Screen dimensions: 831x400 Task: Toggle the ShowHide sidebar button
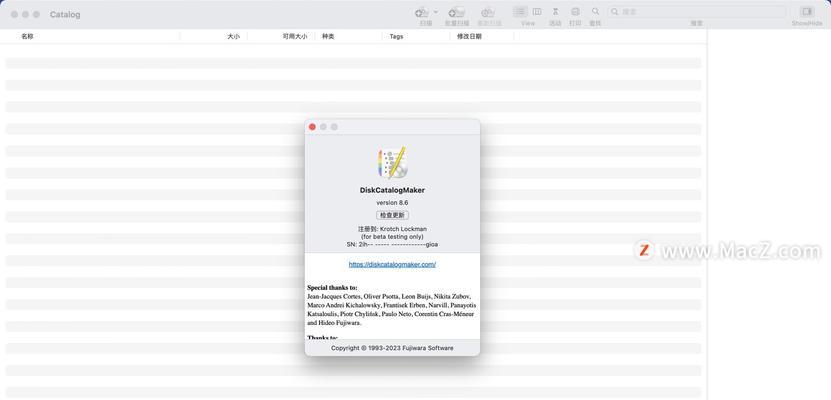pos(807,12)
